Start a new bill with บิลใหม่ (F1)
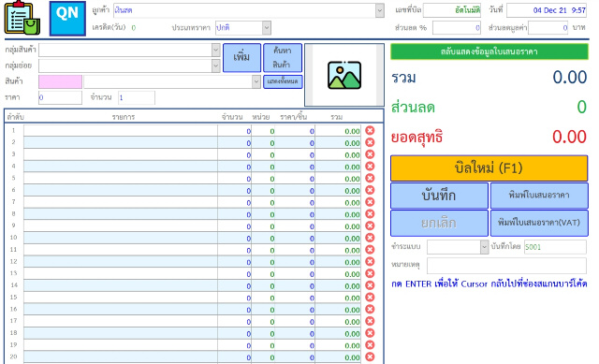 489,168
